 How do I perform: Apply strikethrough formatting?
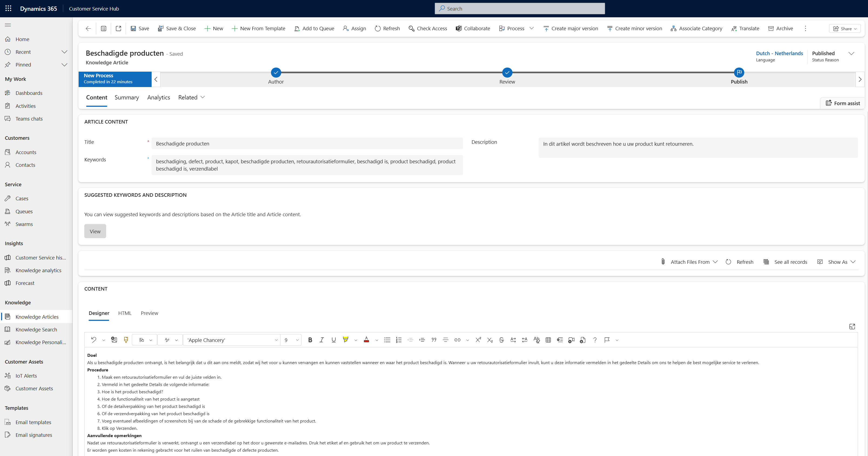(502, 340)
